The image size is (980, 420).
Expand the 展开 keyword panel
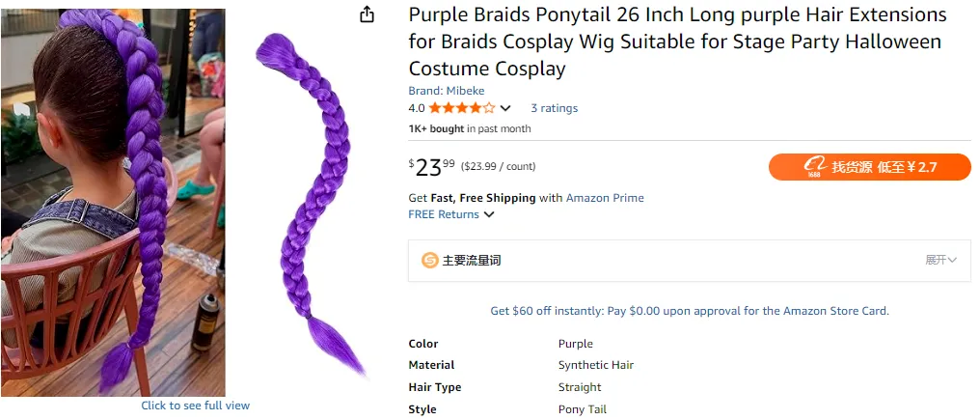[940, 261]
